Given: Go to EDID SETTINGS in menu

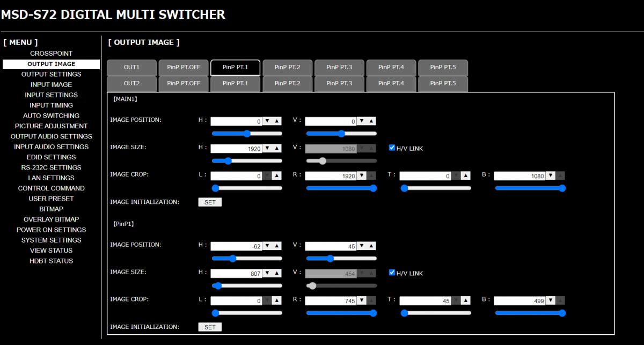Looking at the screenshot, I should 51,157.
